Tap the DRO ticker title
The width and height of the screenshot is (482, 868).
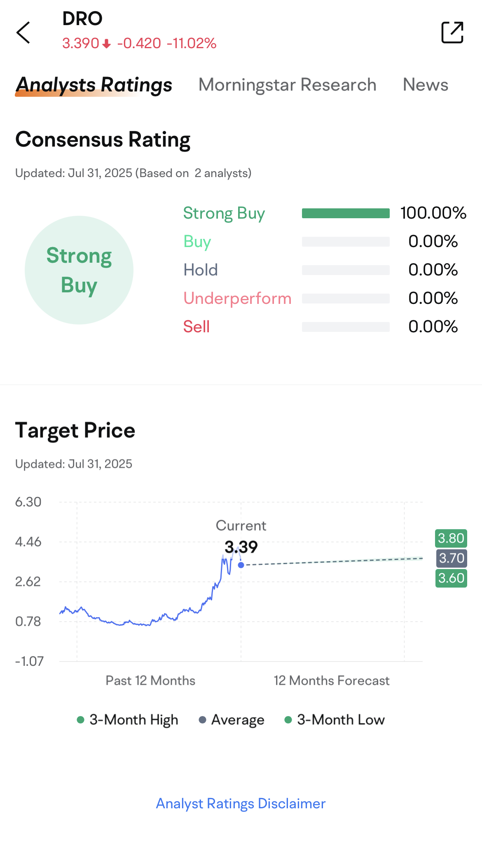(82, 19)
